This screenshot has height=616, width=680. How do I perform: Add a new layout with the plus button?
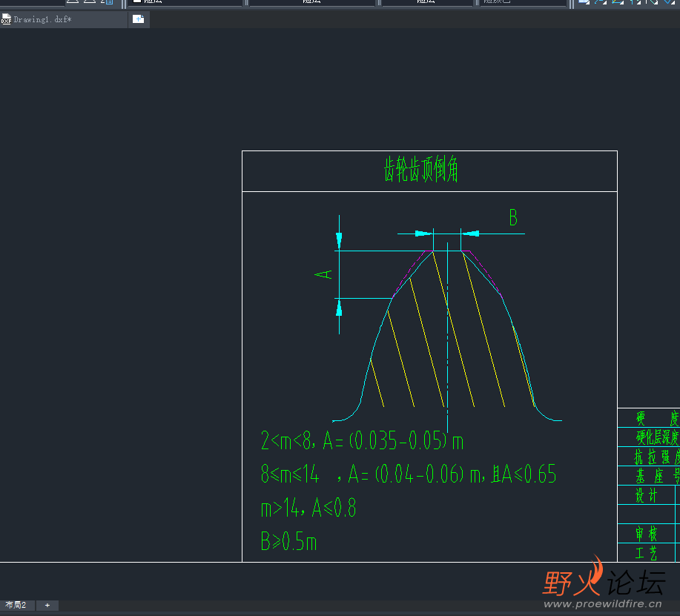47,606
